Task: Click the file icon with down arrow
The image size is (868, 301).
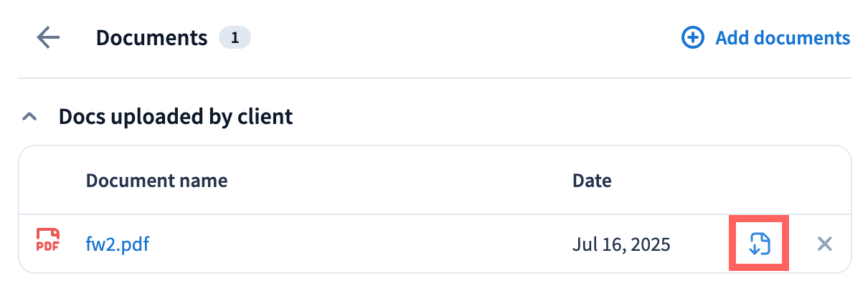Action: point(759,244)
